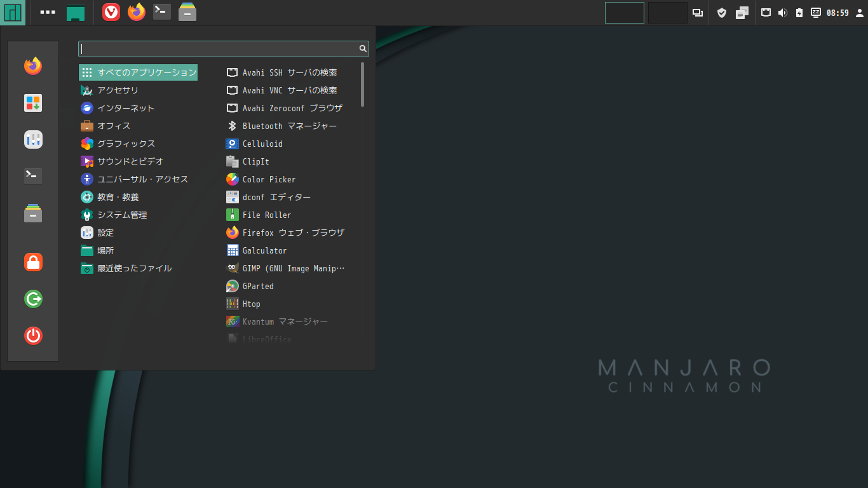This screenshot has width=868, height=488.
Task: Open 最近使ったファイル recent files
Action: coord(138,268)
